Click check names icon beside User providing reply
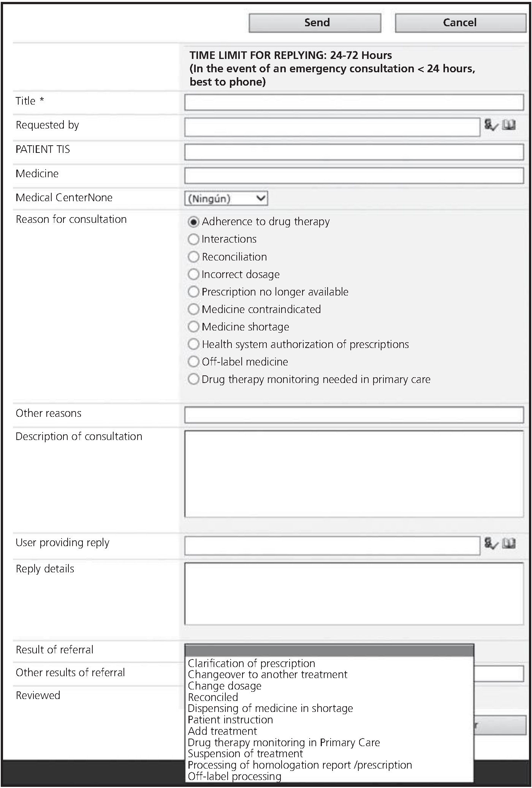The image size is (532, 788). tap(490, 543)
